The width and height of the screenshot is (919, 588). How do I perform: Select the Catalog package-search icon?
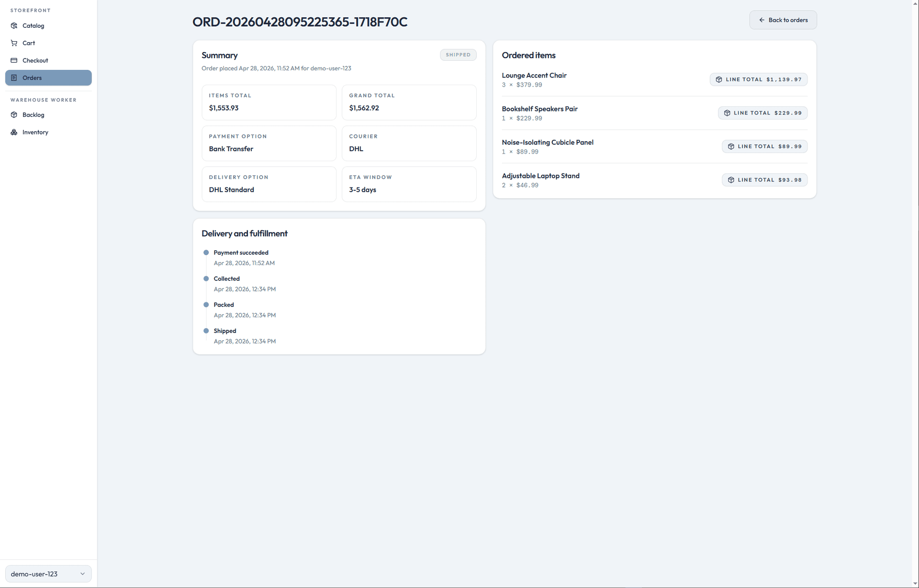[x=14, y=25]
